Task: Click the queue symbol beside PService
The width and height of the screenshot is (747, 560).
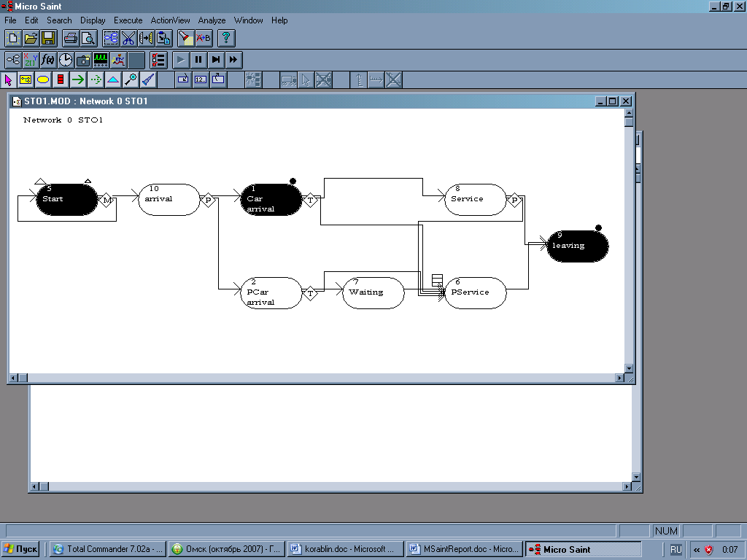Action: (438, 279)
